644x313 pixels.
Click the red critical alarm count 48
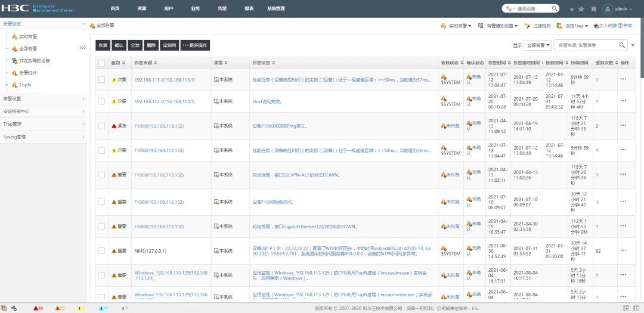(x=38, y=308)
